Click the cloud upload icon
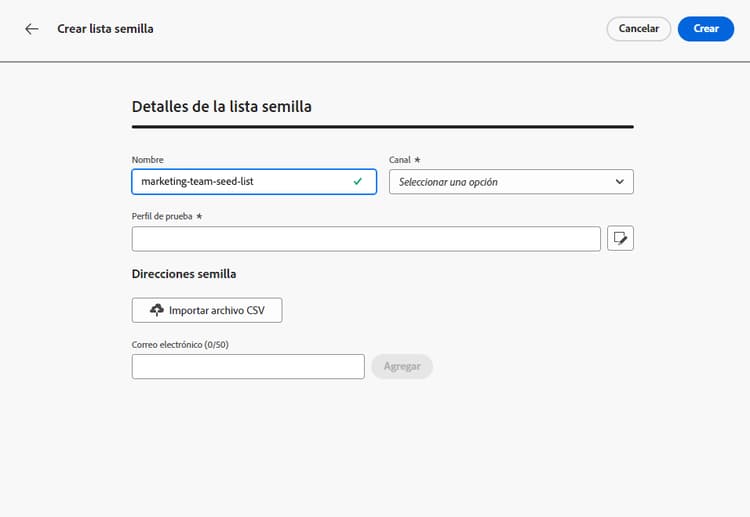Viewport: 750px width, 517px height. point(156,311)
